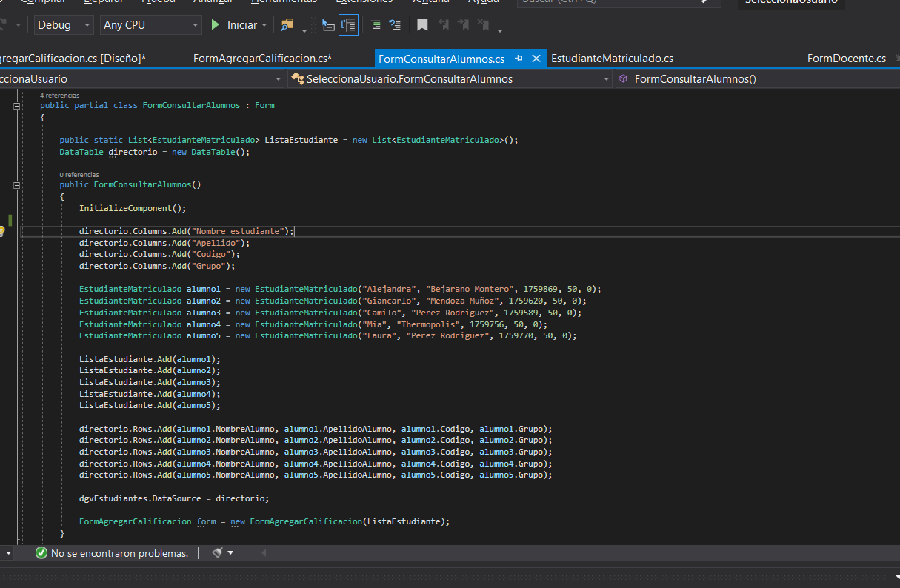The height and width of the screenshot is (588, 900).
Task: Close the FormConsultarAlumnos.cs tab
Action: pyautogui.click(x=536, y=59)
